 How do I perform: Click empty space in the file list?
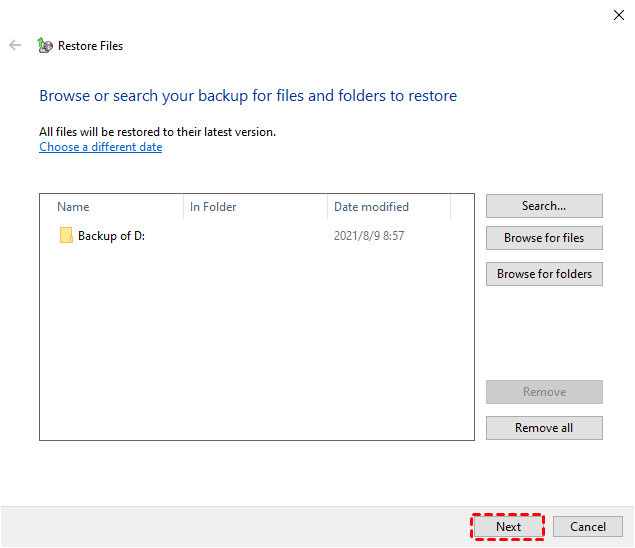tap(256, 350)
